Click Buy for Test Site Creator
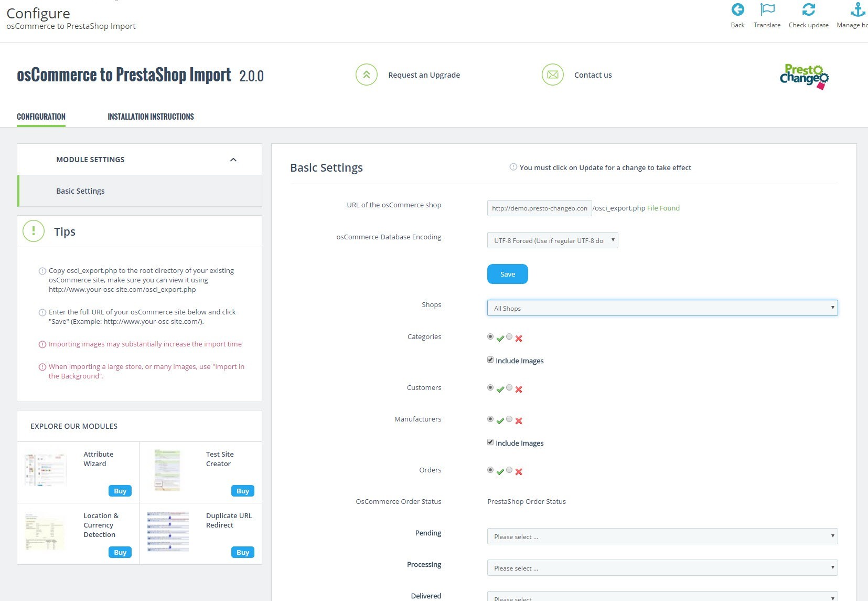Viewport: 868px width, 601px height. (x=243, y=491)
